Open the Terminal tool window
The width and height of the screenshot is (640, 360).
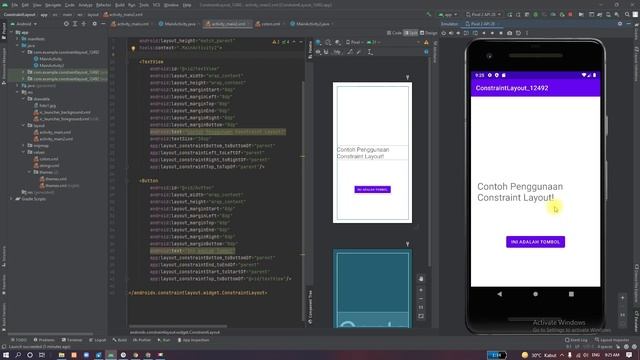72,340
